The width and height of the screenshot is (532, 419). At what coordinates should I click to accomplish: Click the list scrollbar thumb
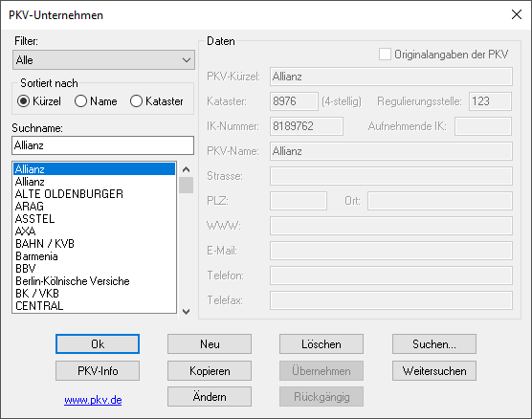coord(186,185)
